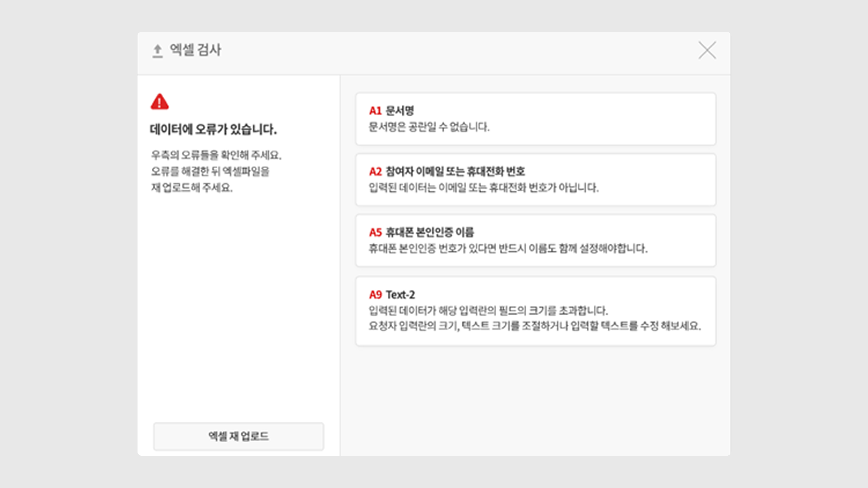Click the message about invalid email or phone data

coord(484,188)
